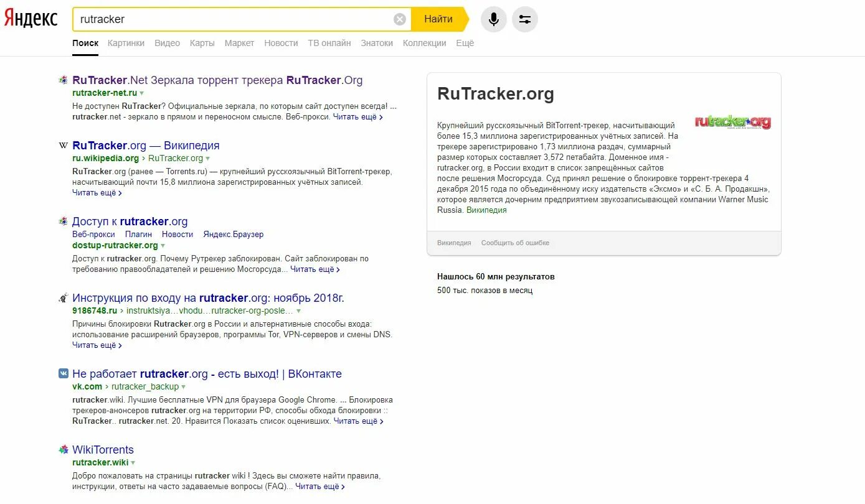This screenshot has height=504, width=865.
Task: Click the WikiTorrents favicon
Action: coord(64,450)
